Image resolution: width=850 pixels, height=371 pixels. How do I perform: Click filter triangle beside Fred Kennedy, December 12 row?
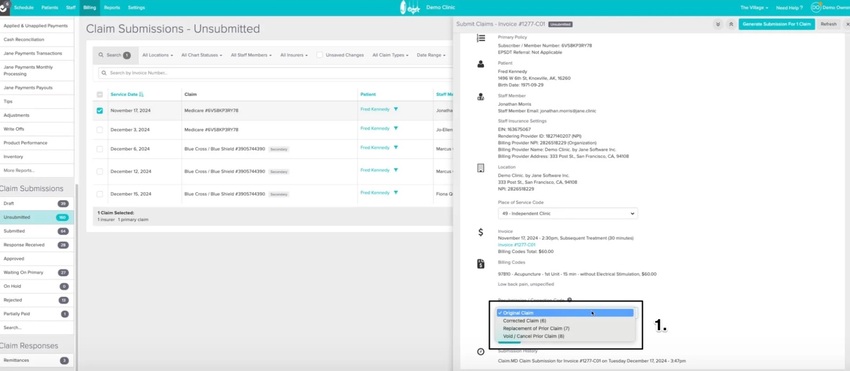396,170
